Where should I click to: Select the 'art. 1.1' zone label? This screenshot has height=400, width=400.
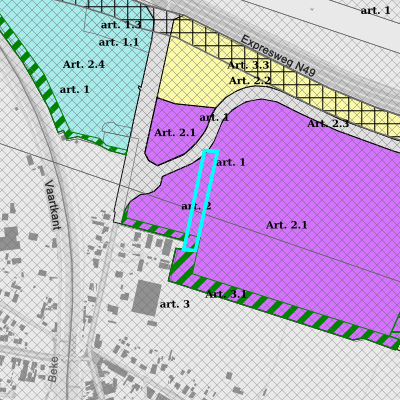(119, 42)
